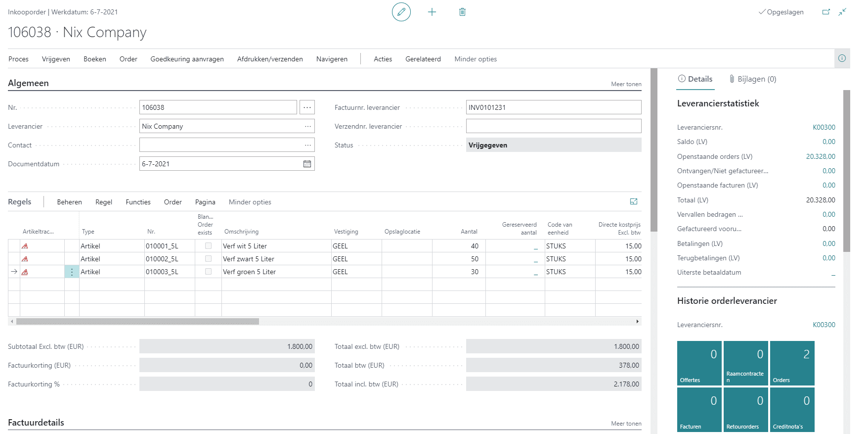This screenshot has width=868, height=434.
Task: Open the Leverancier lookup for Nix Company
Action: coord(308,126)
